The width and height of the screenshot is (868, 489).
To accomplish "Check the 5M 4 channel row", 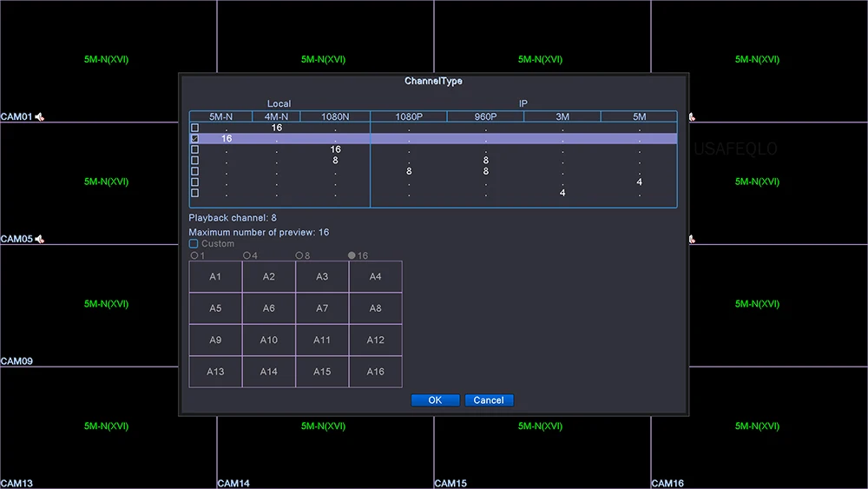I will 194,182.
